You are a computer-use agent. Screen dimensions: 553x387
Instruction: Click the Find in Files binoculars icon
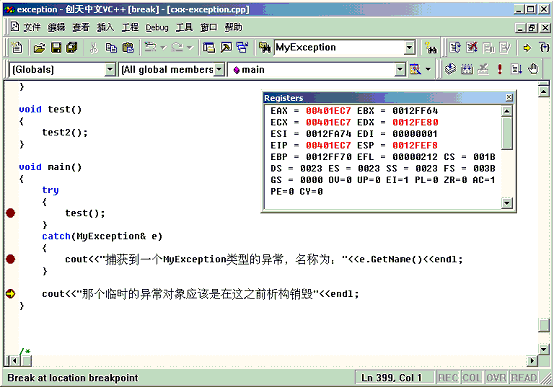point(265,48)
